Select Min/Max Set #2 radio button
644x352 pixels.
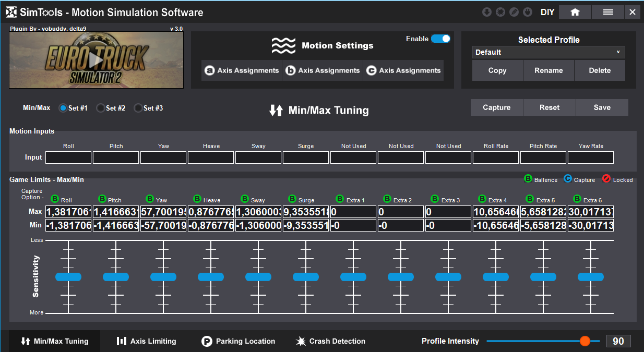[x=100, y=108]
